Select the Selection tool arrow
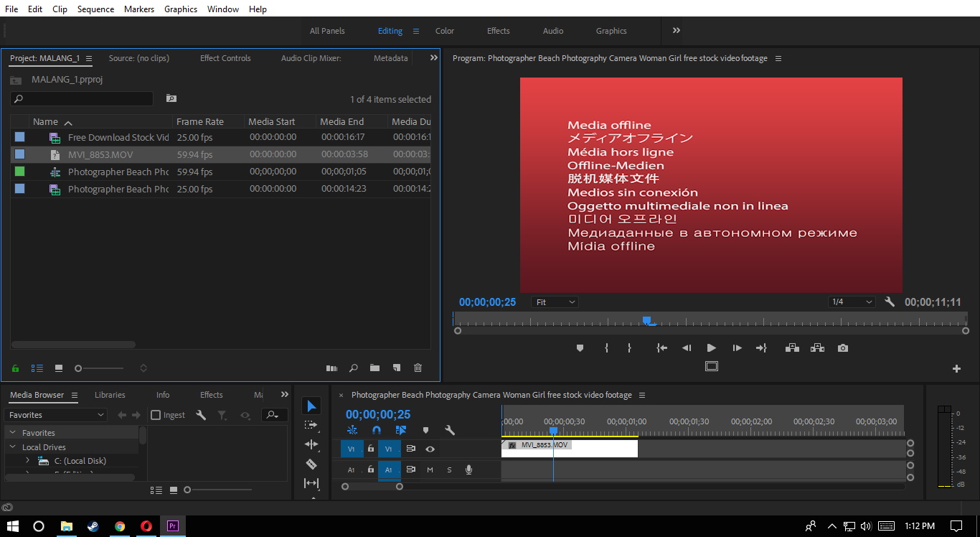Screen dimensions: 980x537 coord(311,406)
